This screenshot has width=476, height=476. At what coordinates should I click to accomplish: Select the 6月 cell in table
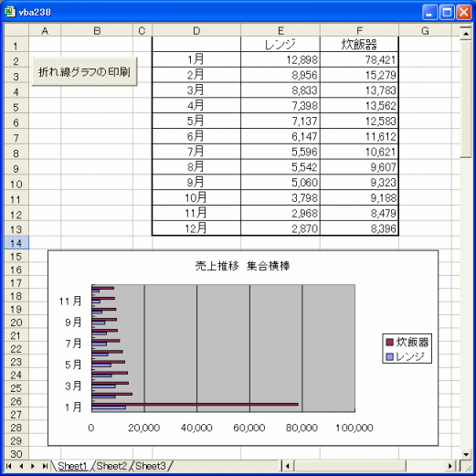click(x=196, y=136)
